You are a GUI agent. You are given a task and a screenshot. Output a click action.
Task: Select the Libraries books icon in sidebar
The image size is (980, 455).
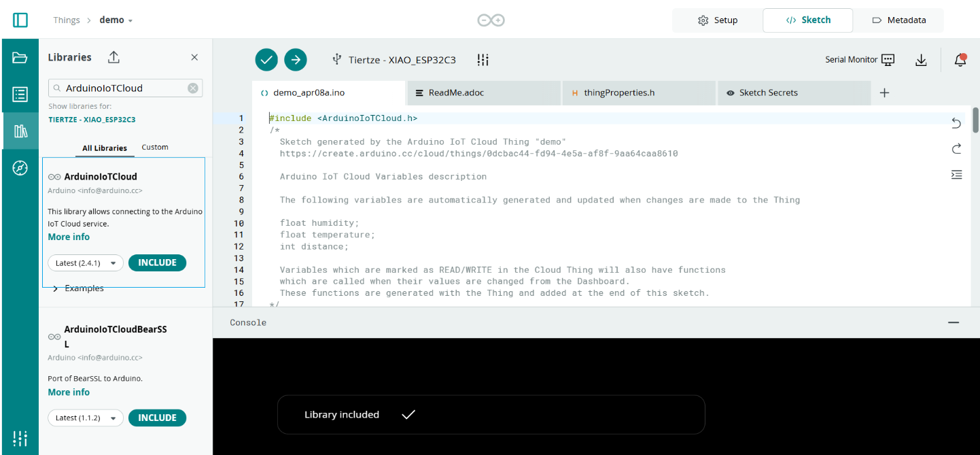tap(20, 131)
